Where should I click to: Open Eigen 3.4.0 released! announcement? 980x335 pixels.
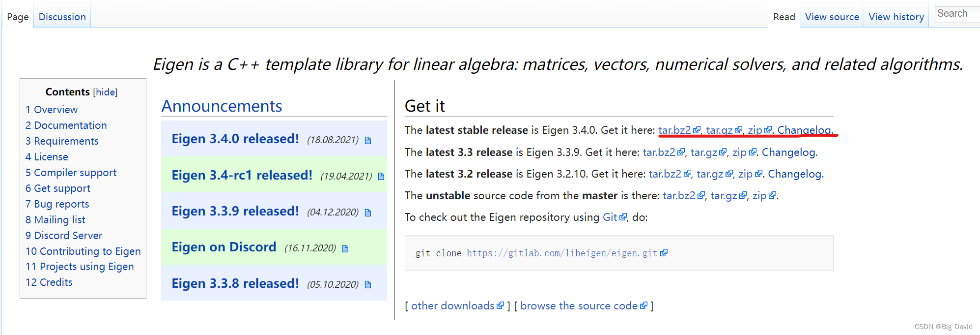[x=235, y=139]
